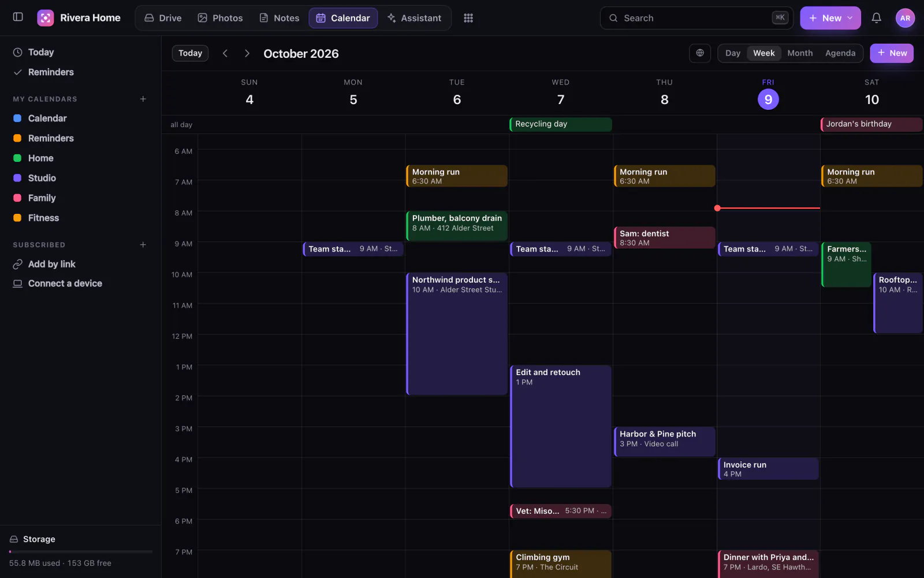Toggle the Calendar calendar blue swatch

pos(17,118)
